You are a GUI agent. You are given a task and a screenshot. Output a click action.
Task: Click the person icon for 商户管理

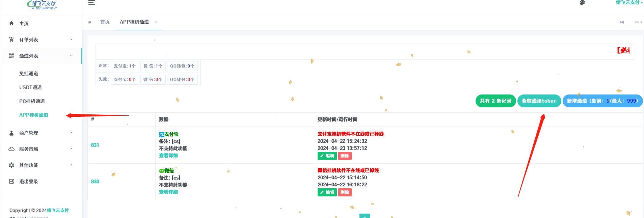click(11, 133)
